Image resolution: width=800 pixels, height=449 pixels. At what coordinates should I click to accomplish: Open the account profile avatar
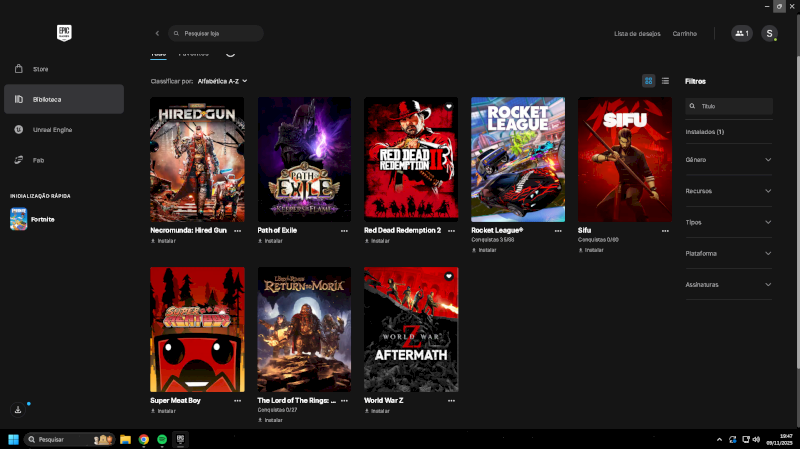tap(769, 33)
